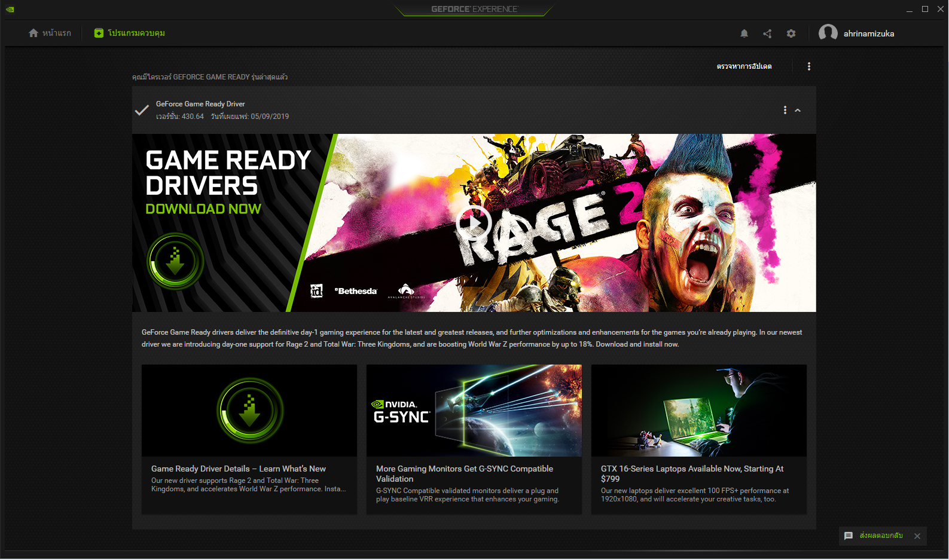The width and height of the screenshot is (949, 560).
Task: Click Game Ready Driver Details – Learn What's New
Action: pos(239,469)
